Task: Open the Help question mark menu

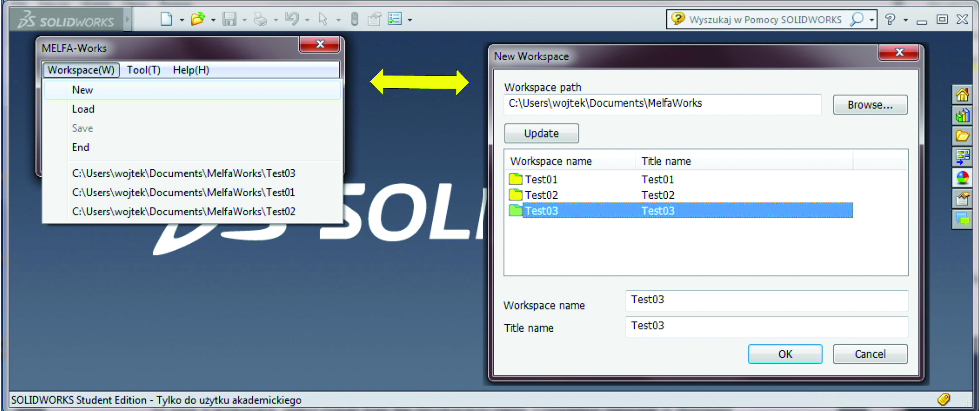Action: coord(890,19)
